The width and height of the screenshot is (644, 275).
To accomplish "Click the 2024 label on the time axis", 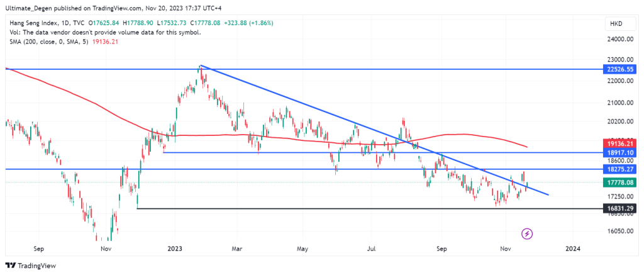I will 572,249.
